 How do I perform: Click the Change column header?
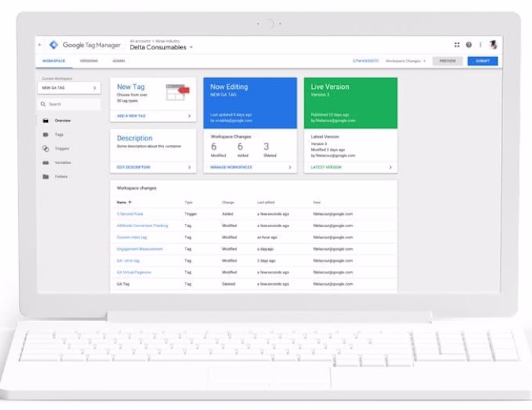point(228,202)
